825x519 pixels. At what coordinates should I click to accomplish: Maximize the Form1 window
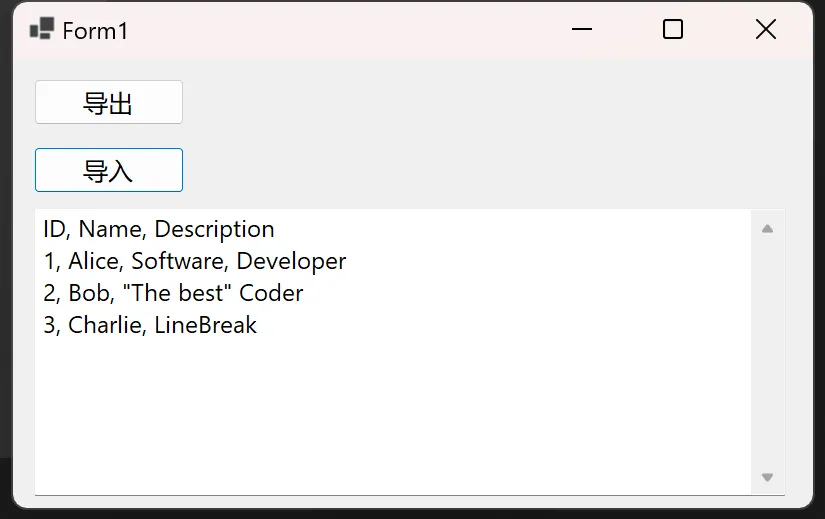673,30
